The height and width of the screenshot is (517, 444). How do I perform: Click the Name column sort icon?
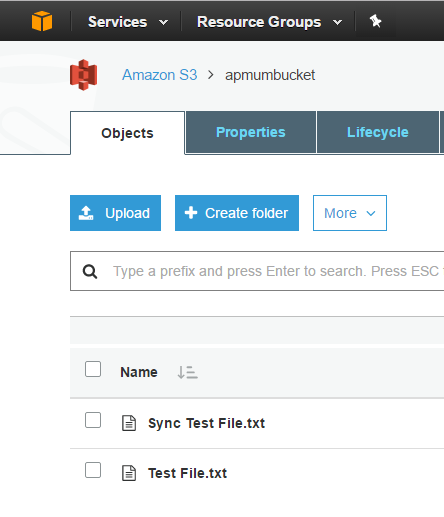pyautogui.click(x=187, y=372)
